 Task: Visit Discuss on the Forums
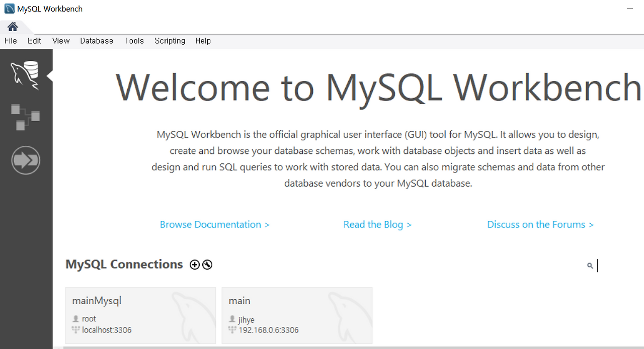(540, 224)
